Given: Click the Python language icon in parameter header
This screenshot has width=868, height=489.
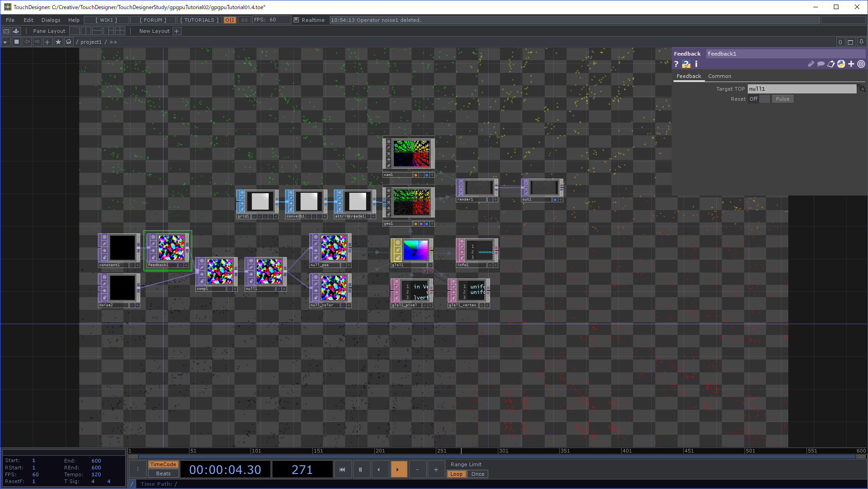Looking at the screenshot, I should 841,64.
